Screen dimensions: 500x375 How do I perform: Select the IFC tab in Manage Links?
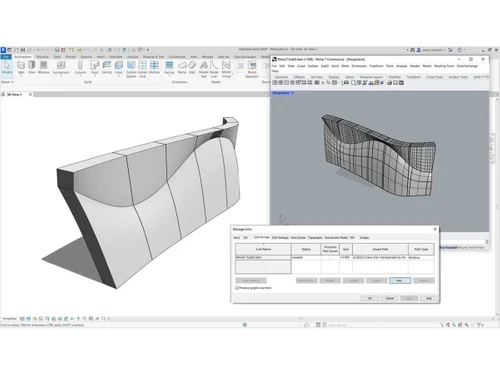[246, 238]
